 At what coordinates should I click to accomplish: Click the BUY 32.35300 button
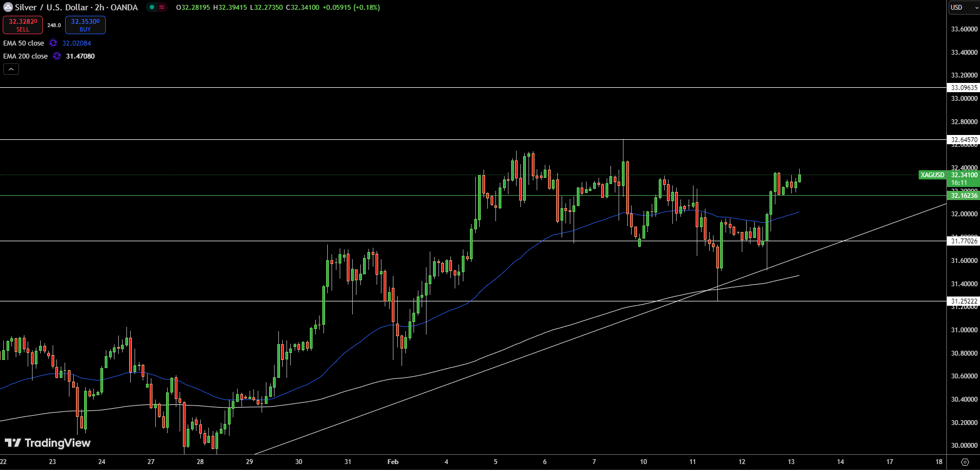[x=85, y=25]
